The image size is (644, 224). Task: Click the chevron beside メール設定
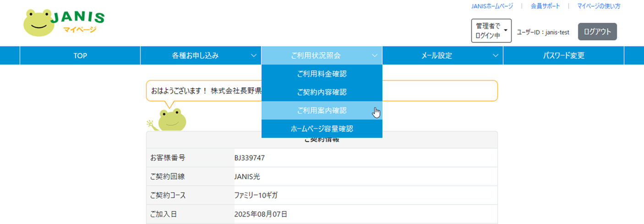[496, 55]
